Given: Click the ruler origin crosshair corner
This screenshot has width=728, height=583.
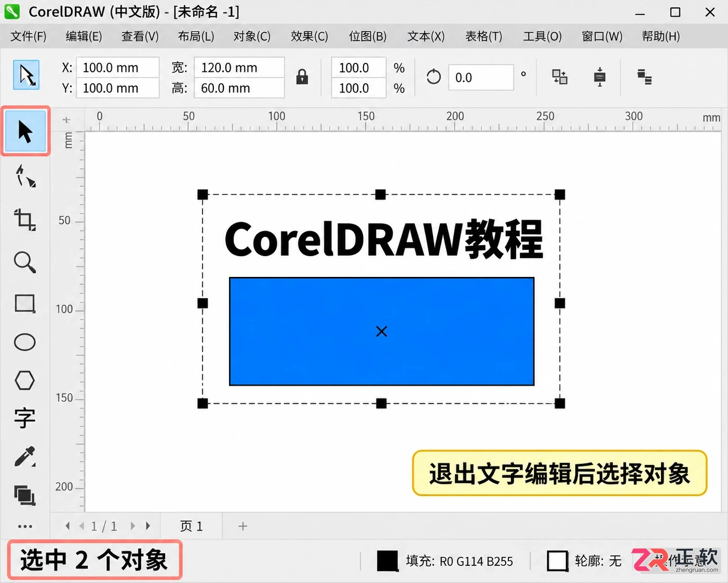Looking at the screenshot, I should [66, 120].
